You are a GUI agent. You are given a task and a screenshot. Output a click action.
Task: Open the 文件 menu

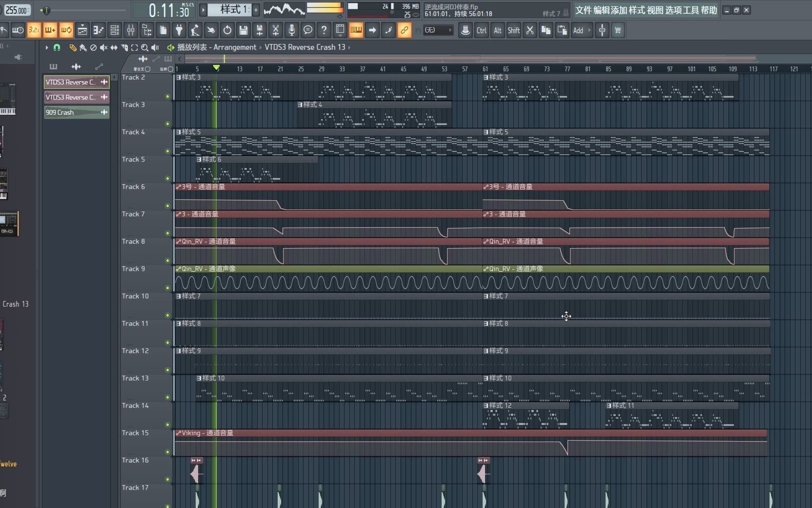tap(584, 10)
